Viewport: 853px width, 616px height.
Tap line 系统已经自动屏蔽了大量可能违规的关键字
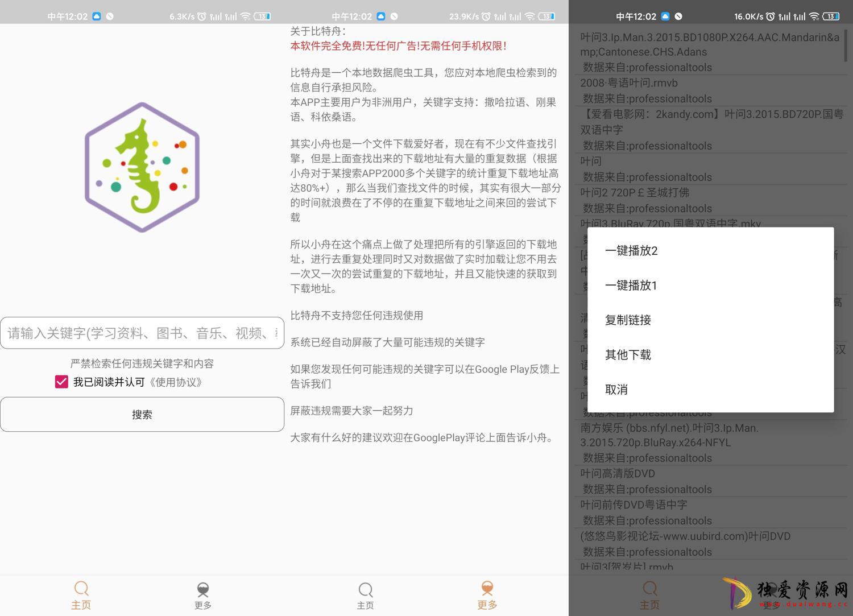(x=387, y=342)
